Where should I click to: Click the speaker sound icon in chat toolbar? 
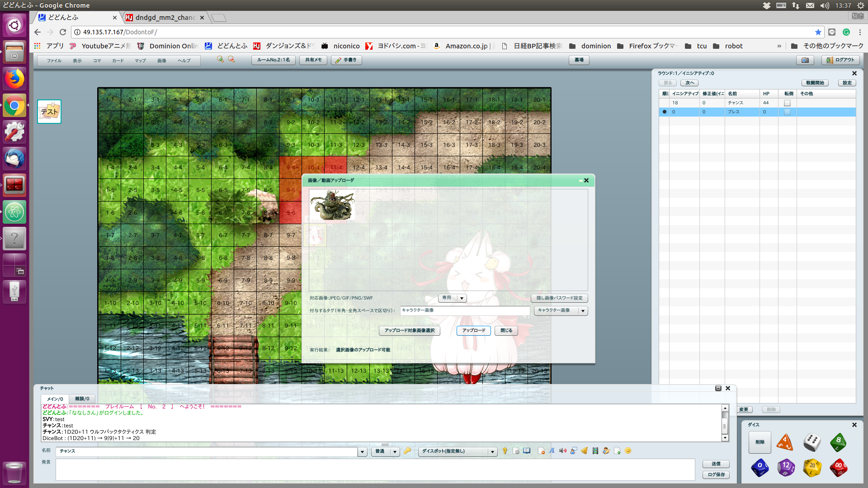point(562,451)
